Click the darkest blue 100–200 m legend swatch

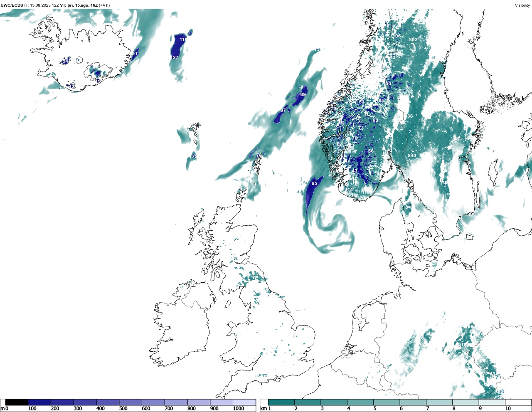point(39,402)
